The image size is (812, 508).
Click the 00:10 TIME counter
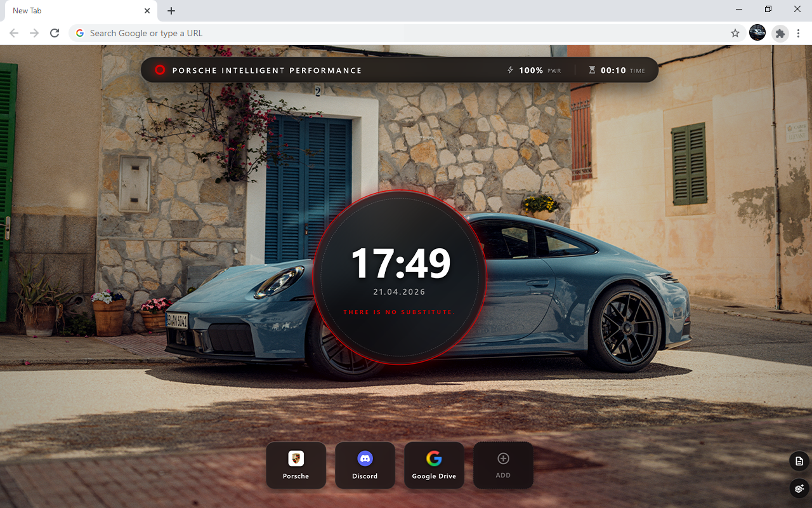click(617, 70)
